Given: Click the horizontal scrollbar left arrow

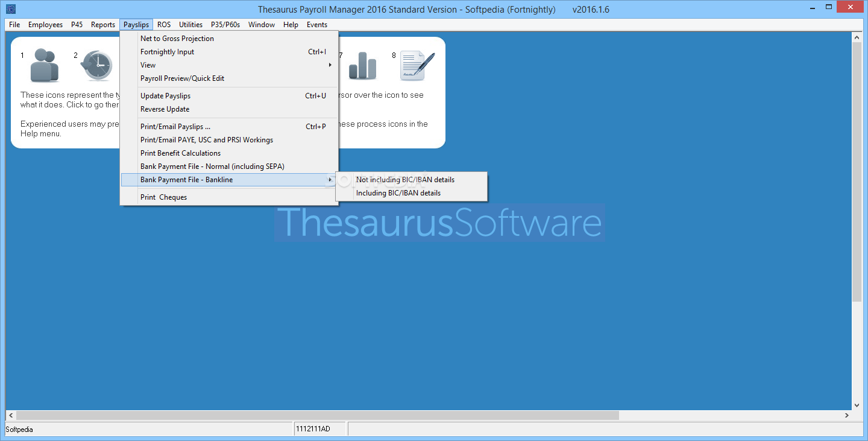Looking at the screenshot, I should [x=11, y=416].
